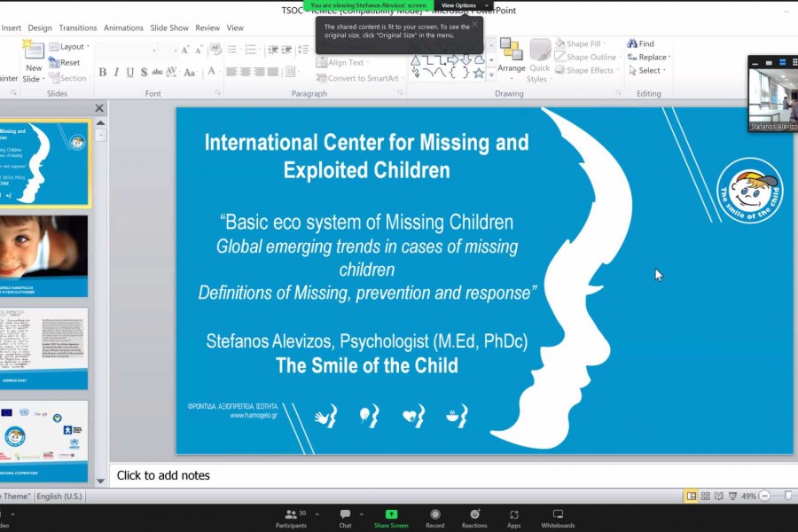Screen dimensions: 798x532
Task: Open the Layout dropdown
Action: pyautogui.click(x=70, y=47)
